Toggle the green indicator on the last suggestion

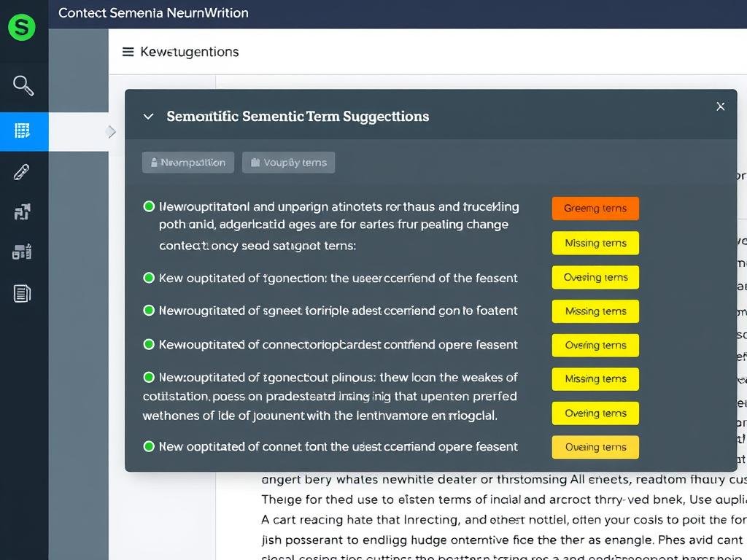[x=149, y=446]
